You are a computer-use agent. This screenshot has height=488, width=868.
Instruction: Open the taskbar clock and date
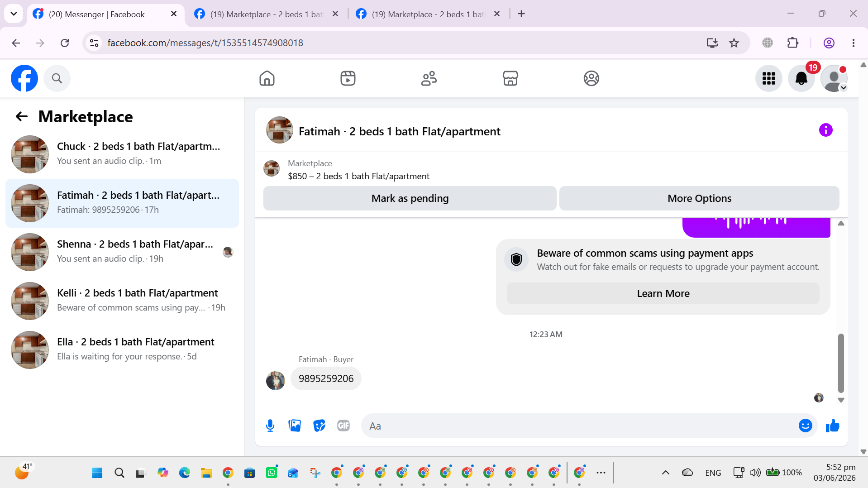[x=835, y=473]
